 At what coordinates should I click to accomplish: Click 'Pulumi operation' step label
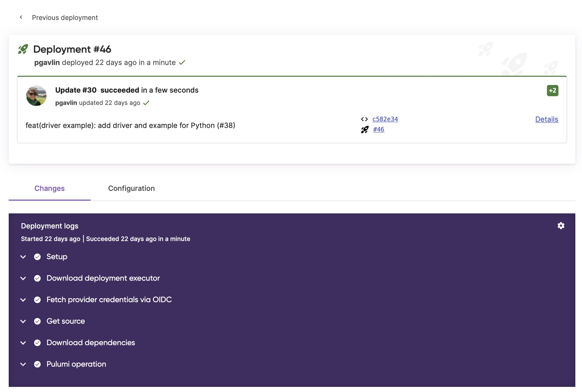click(76, 364)
